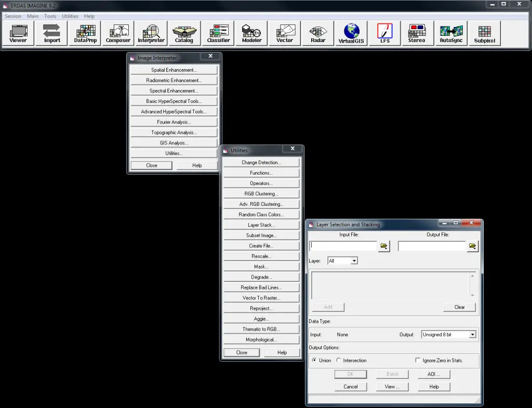
Task: Launch the VirtualGIS globe icon
Action: click(x=351, y=33)
